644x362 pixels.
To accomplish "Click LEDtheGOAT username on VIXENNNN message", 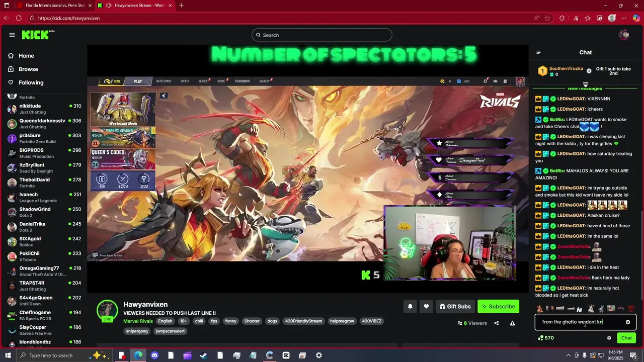I will point(572,99).
